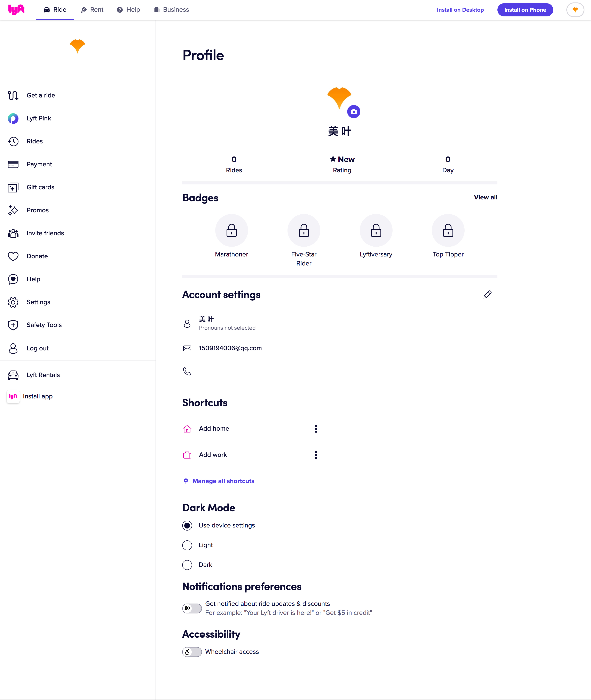Select Get a ride menu item

pos(41,95)
